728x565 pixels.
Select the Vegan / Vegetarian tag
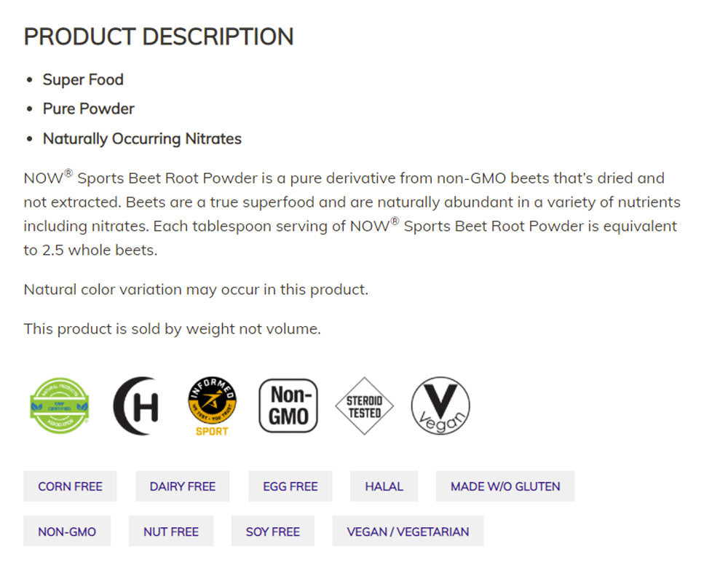(408, 532)
